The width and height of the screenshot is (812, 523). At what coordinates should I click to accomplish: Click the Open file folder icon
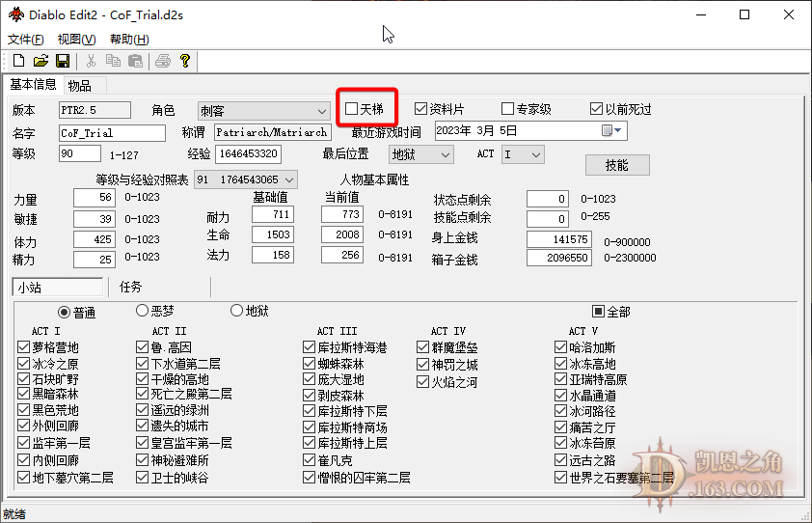[x=41, y=61]
